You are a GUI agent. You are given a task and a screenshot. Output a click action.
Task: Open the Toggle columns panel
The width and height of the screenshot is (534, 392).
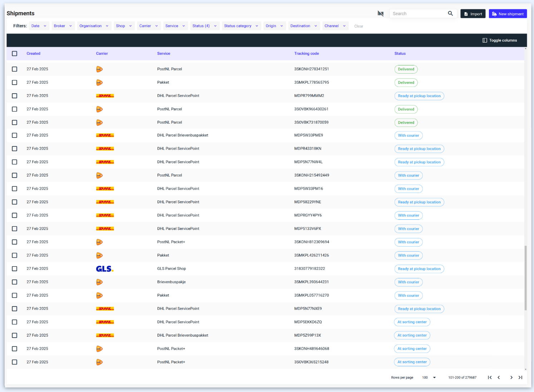(500, 40)
